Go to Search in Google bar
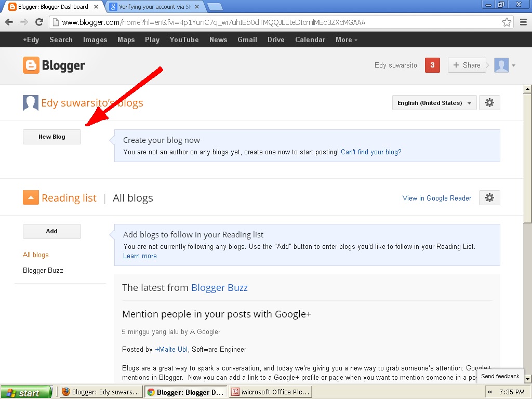The image size is (532, 399). coord(61,39)
